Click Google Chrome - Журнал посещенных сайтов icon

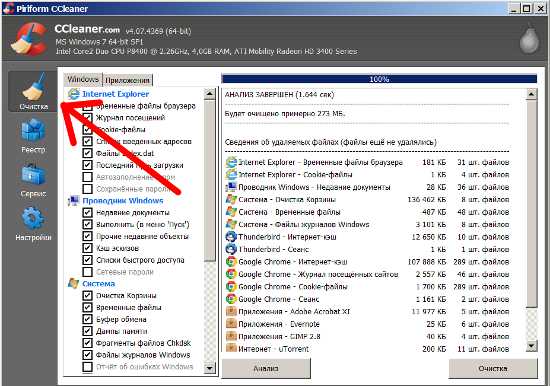click(x=231, y=274)
